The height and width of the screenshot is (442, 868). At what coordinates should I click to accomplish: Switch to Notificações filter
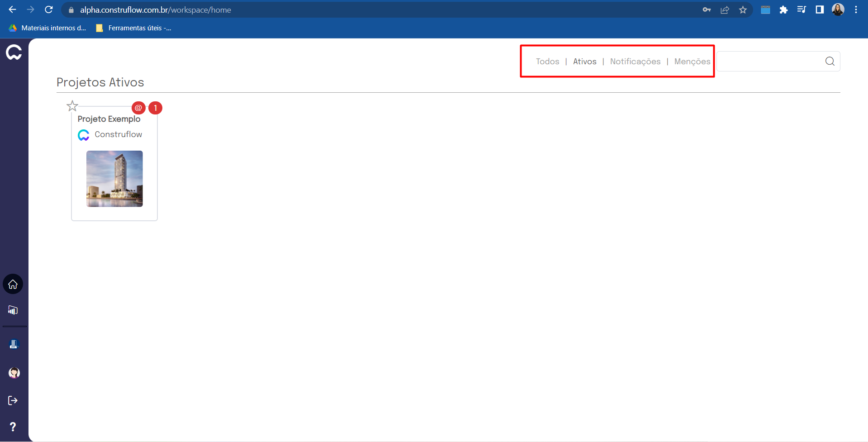click(x=635, y=62)
